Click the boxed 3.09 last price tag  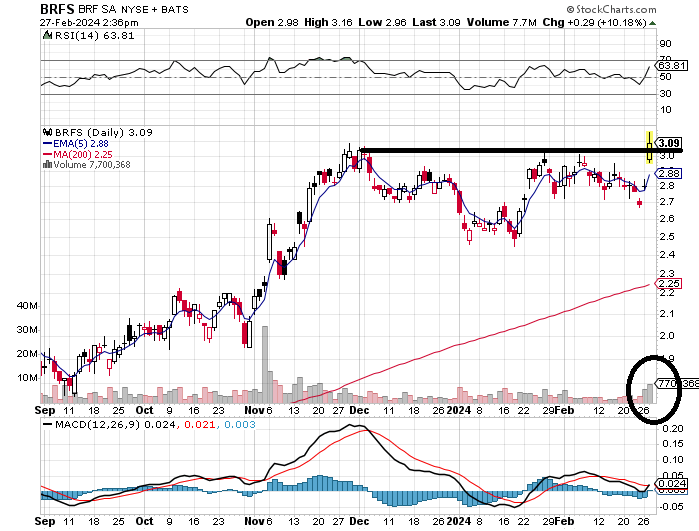[669, 143]
